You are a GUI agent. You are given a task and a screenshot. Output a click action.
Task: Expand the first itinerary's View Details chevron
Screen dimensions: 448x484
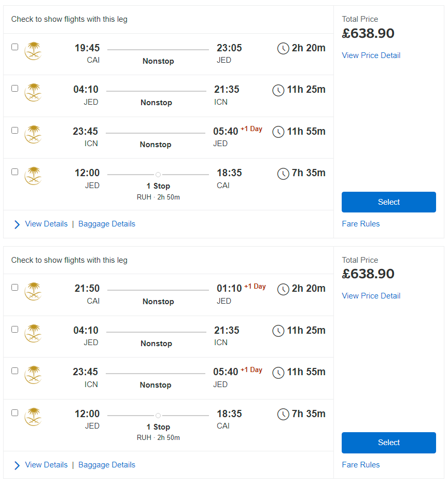[x=17, y=224]
